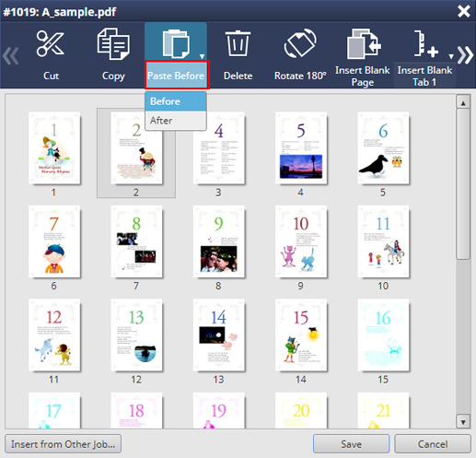Click the Cut scissors icon

click(x=51, y=43)
